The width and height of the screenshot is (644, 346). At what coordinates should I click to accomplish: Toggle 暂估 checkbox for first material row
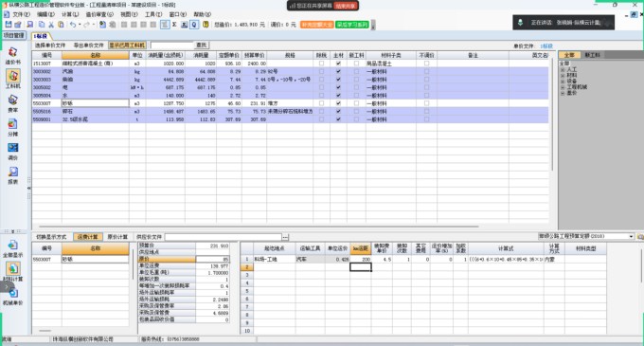point(322,64)
